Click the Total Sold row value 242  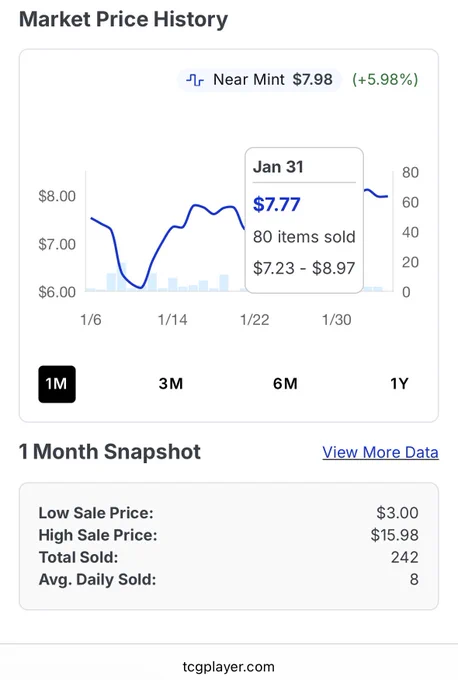tap(404, 557)
